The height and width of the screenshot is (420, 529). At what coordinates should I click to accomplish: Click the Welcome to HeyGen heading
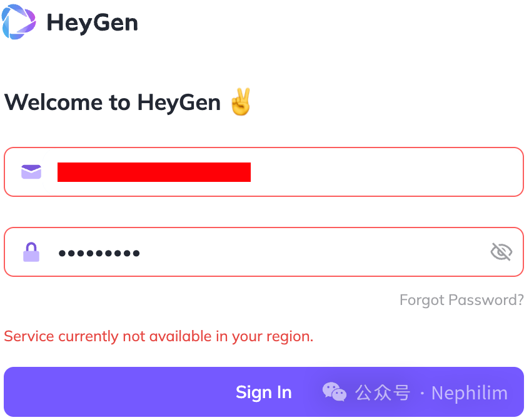pyautogui.click(x=113, y=102)
